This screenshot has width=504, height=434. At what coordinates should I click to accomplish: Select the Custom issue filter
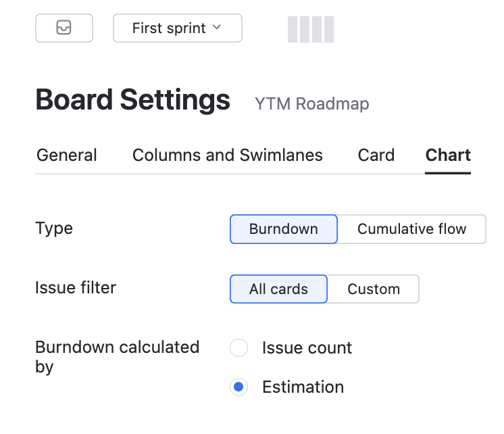coord(374,289)
